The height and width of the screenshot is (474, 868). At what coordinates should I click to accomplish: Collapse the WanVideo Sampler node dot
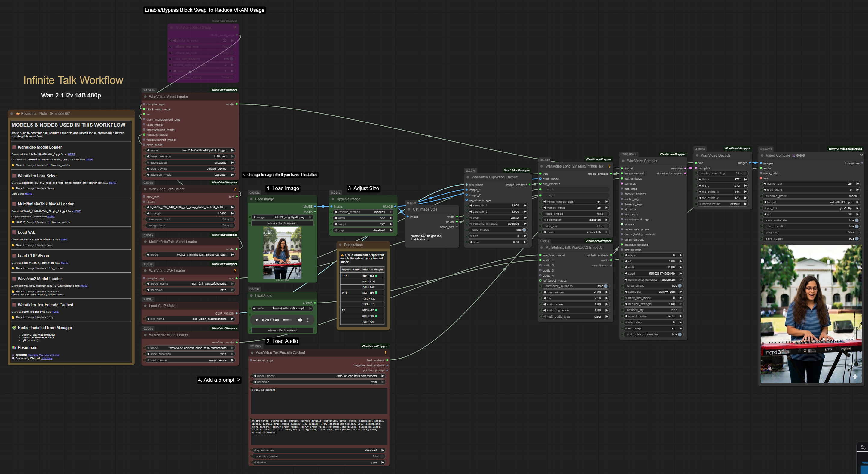coord(623,161)
